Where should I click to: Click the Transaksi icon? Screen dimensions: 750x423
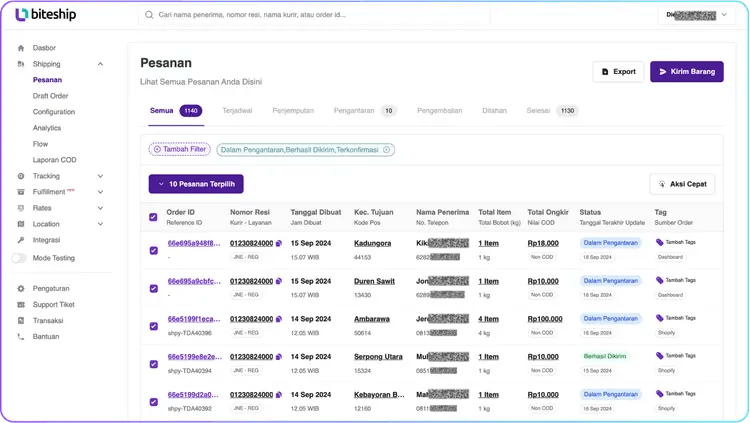21,321
